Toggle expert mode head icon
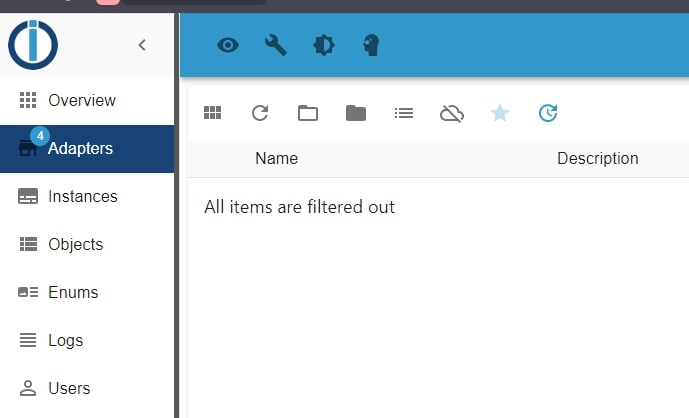This screenshot has height=418, width=689. click(x=371, y=45)
